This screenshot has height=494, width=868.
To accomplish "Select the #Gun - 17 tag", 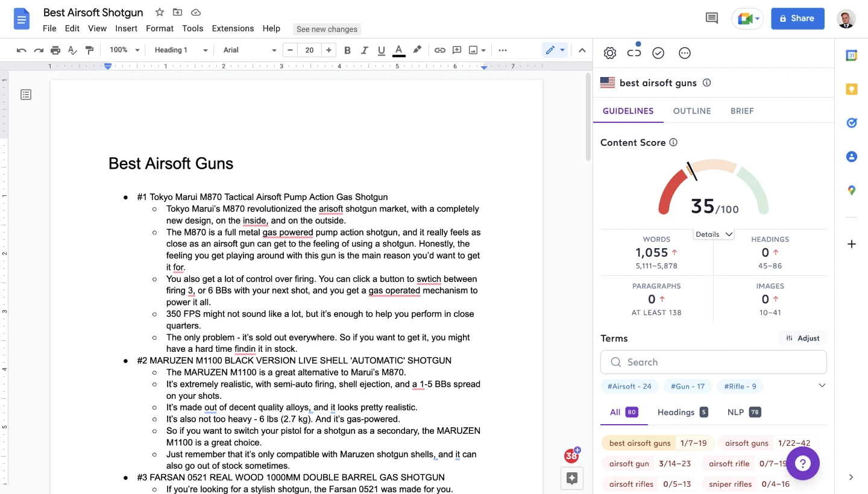I will (688, 386).
